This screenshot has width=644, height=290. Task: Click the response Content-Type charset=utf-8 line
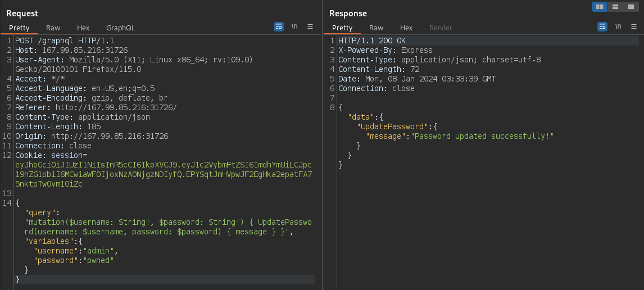439,60
